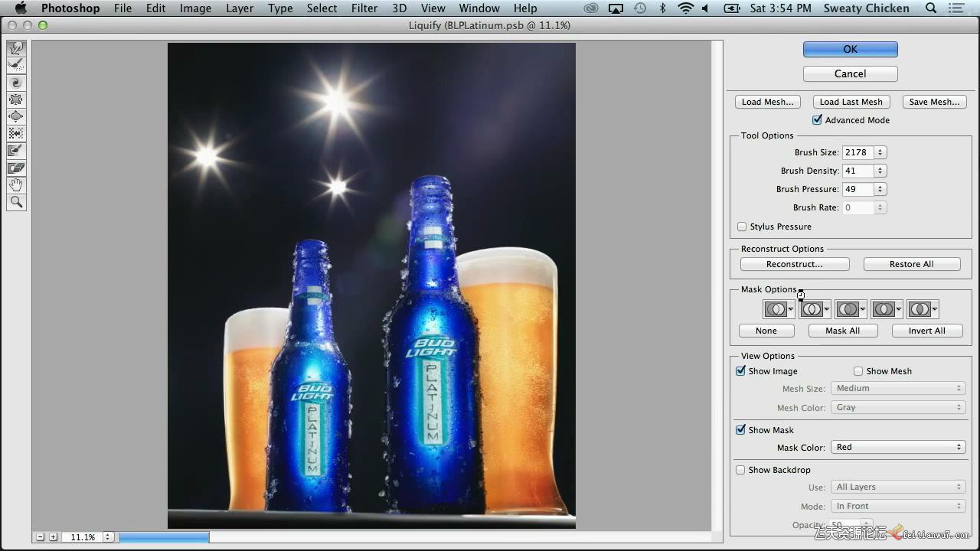Open the File menu

pyautogui.click(x=122, y=8)
